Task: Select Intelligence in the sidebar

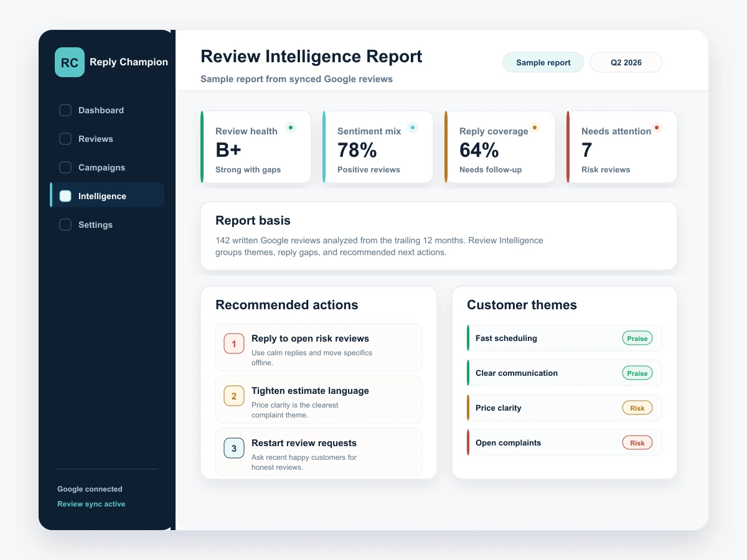Action: coord(107,195)
